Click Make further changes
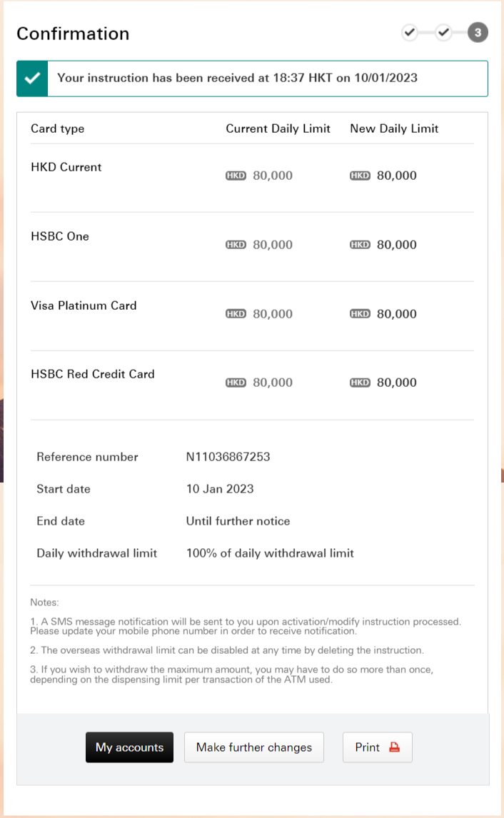Image resolution: width=504 pixels, height=818 pixels. [x=253, y=747]
